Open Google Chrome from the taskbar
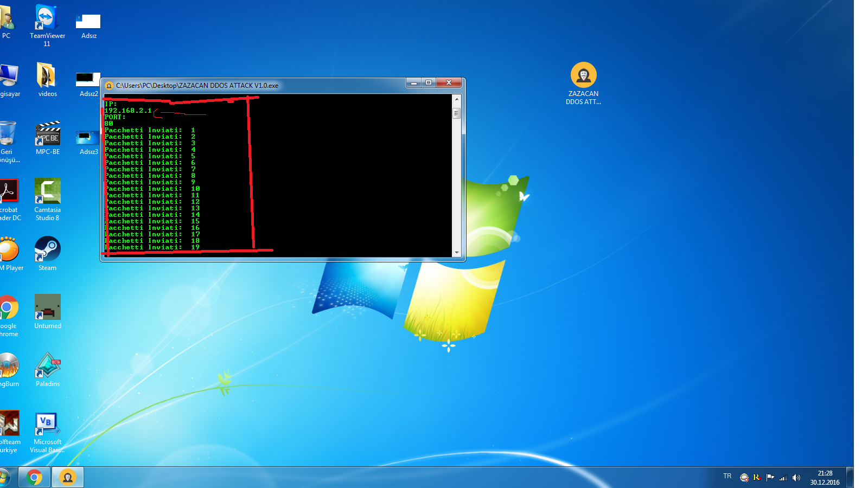Screen dimensions: 868x488 pyautogui.click(x=34, y=478)
